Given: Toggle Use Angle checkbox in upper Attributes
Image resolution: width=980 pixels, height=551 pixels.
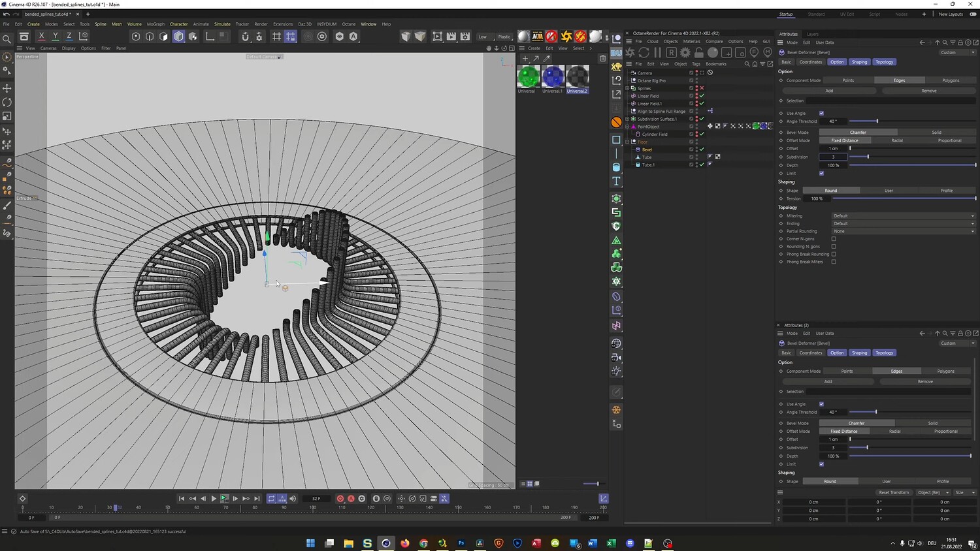Looking at the screenshot, I should point(821,114).
